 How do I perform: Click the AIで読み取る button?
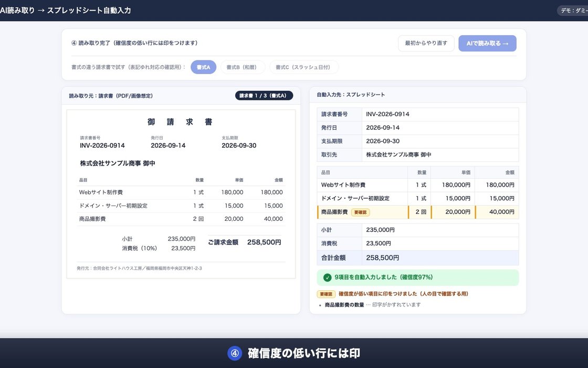click(x=487, y=43)
